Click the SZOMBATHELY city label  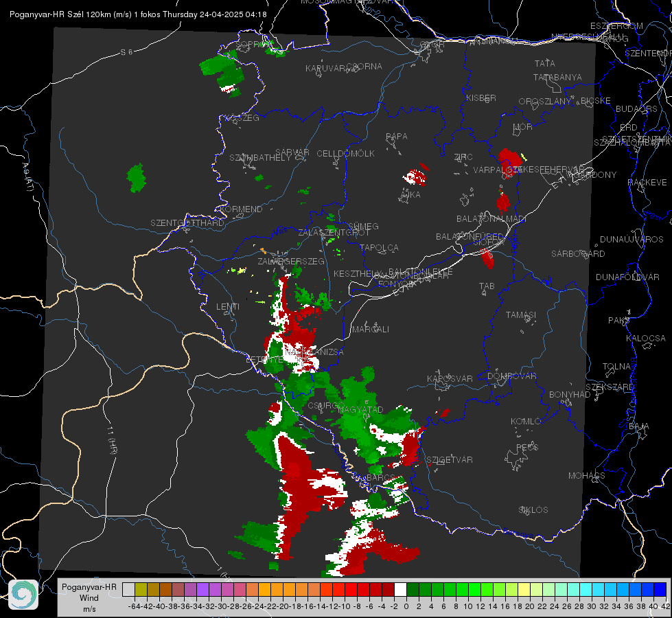260,158
